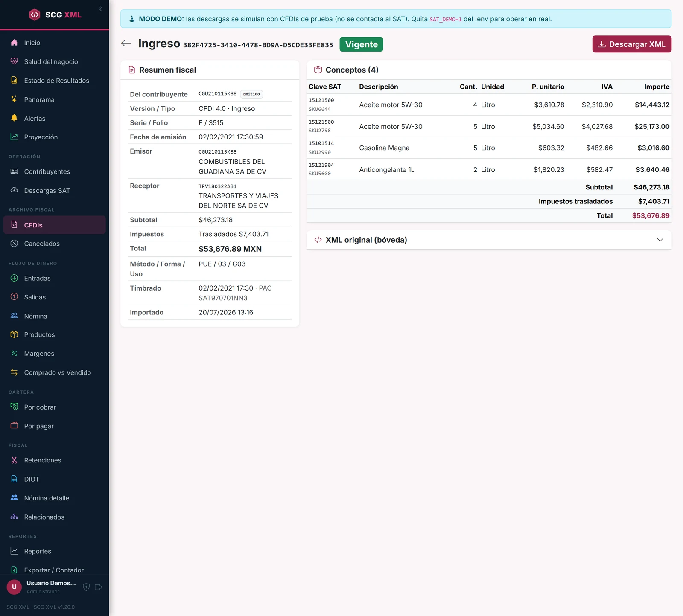Click the logout icon in the user footer

99,587
